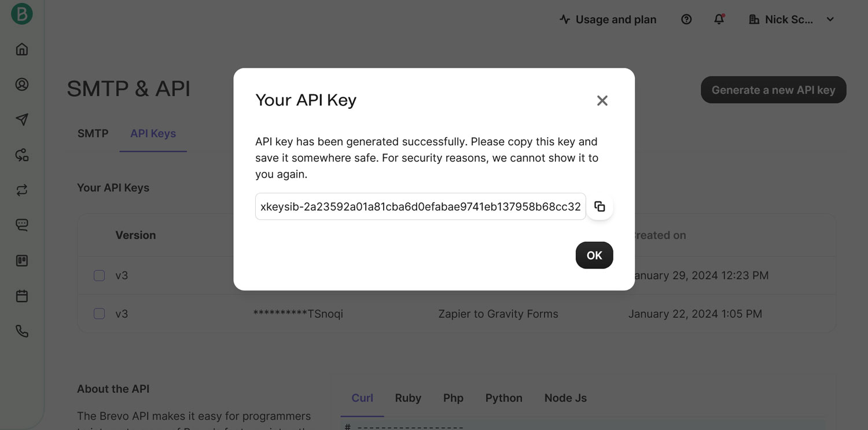Open the Campaigns paper plane icon
Image resolution: width=868 pixels, height=430 pixels.
(x=22, y=120)
